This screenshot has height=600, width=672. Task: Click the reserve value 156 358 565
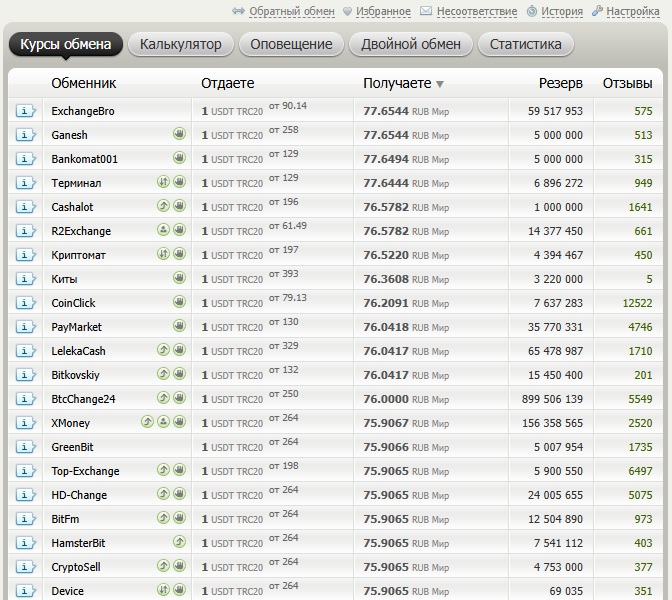click(552, 423)
